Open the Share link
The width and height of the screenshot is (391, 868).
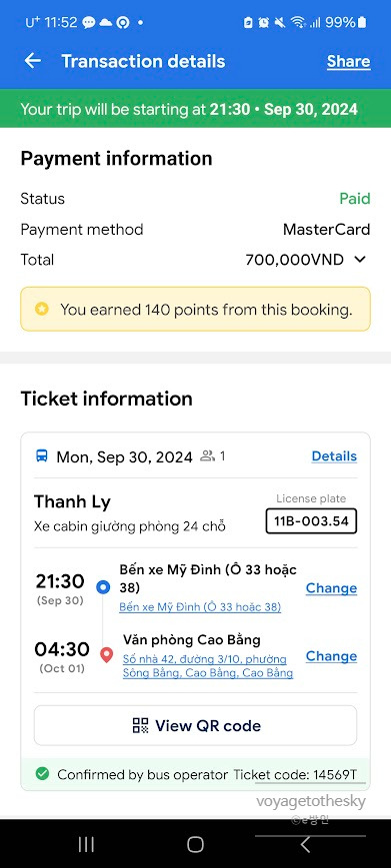[x=348, y=62]
